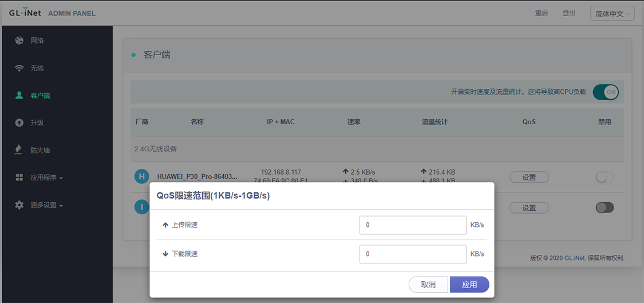Click the 网络 globe icon in sidebar

point(19,41)
